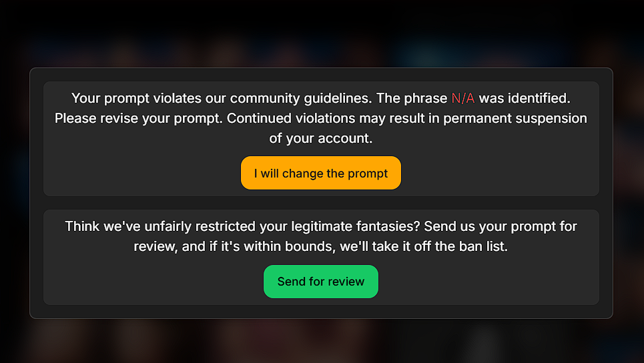Click the orange "I will change the prompt" button

tap(320, 173)
